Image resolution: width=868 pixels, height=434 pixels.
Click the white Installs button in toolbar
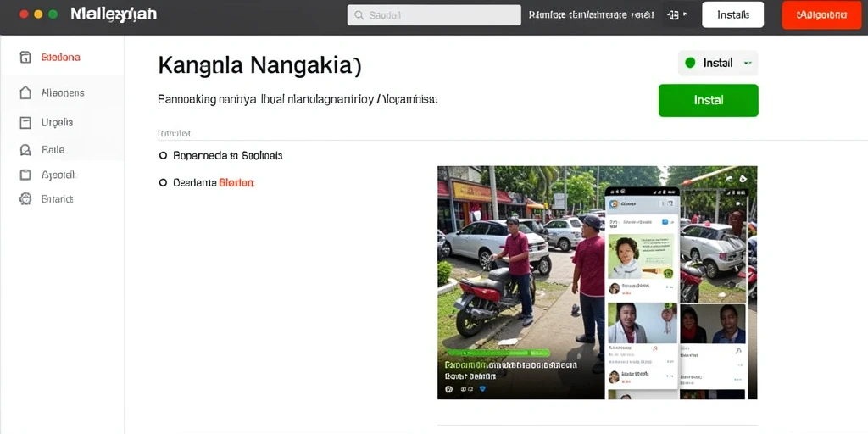click(733, 15)
